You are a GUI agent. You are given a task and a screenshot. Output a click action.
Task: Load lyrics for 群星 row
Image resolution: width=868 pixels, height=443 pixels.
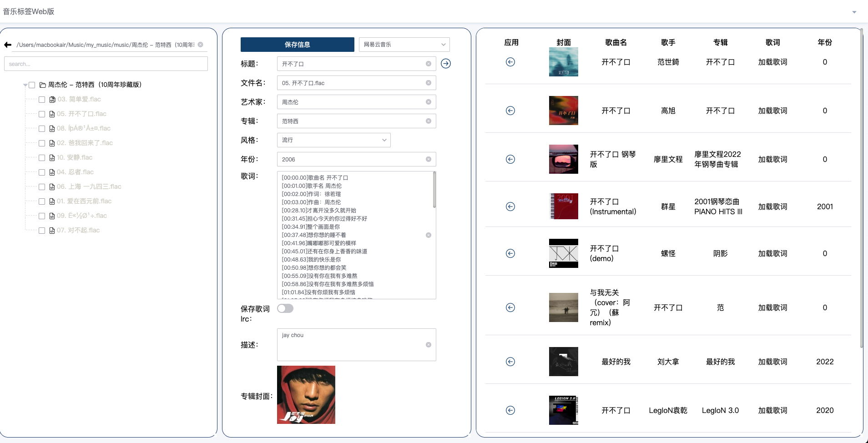click(x=772, y=206)
